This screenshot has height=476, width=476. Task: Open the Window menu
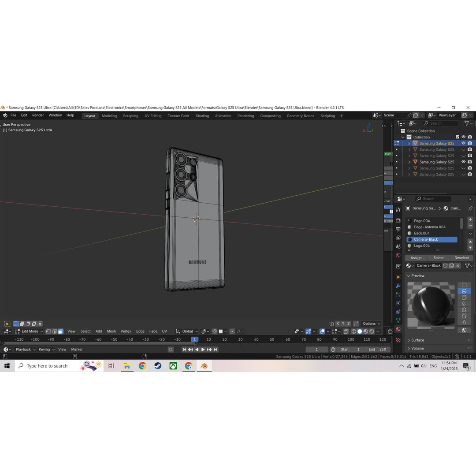click(x=55, y=115)
